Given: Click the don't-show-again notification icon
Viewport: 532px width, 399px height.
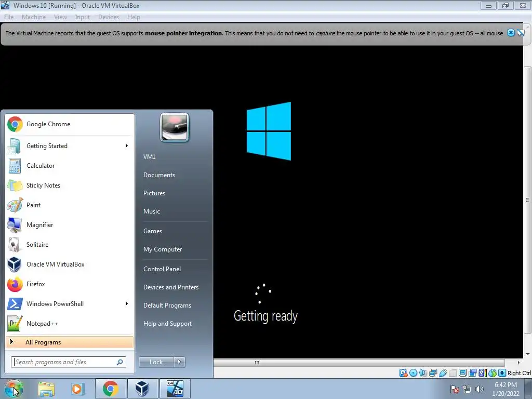Looking at the screenshot, I should point(521,33).
